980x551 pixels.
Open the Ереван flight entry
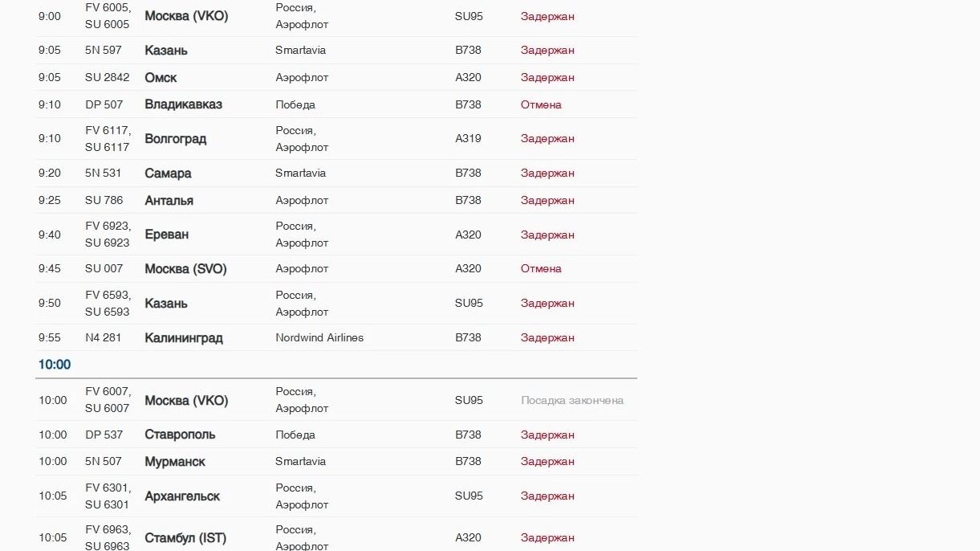[166, 235]
